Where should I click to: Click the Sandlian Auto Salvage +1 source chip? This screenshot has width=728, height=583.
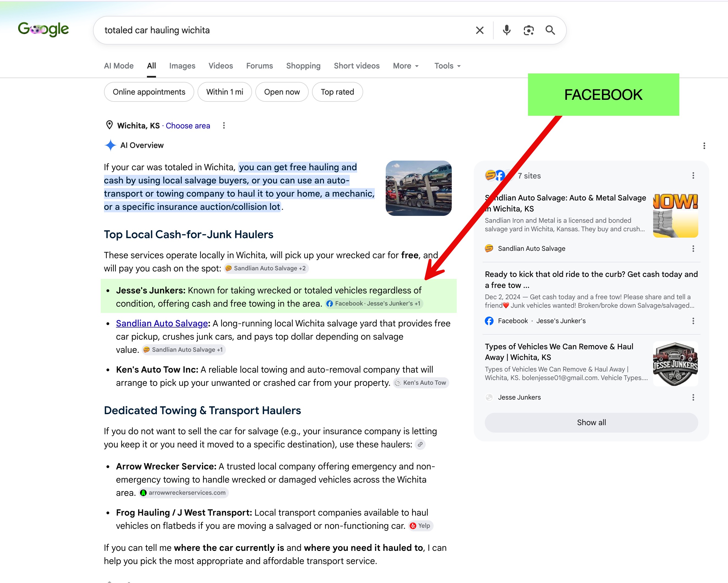pos(184,350)
